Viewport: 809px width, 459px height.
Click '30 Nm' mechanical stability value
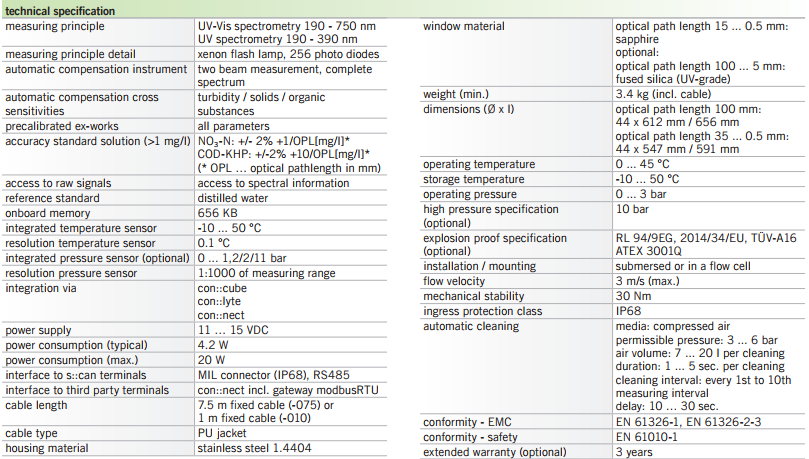(x=633, y=297)
